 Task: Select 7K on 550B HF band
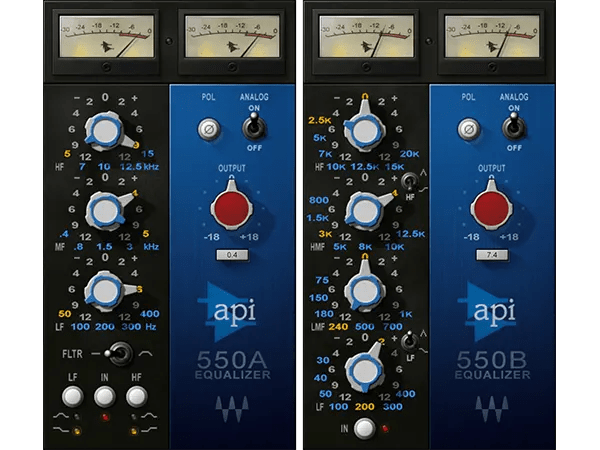pos(325,154)
